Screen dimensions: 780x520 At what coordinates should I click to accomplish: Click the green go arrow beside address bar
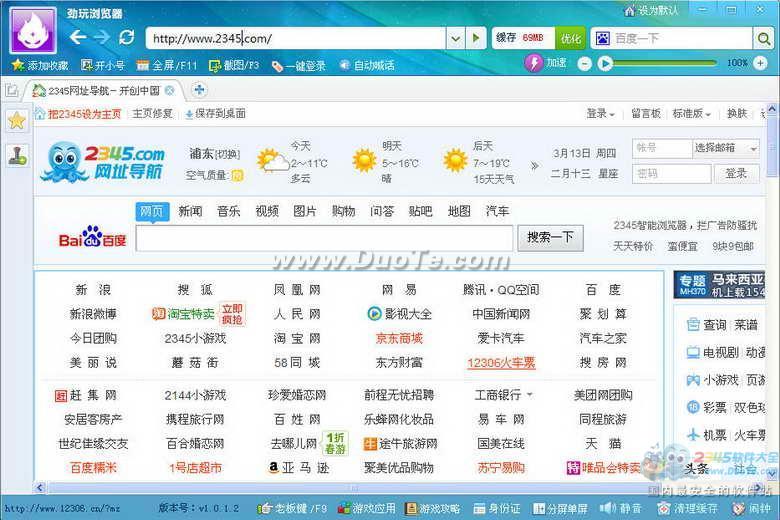[x=478, y=38]
